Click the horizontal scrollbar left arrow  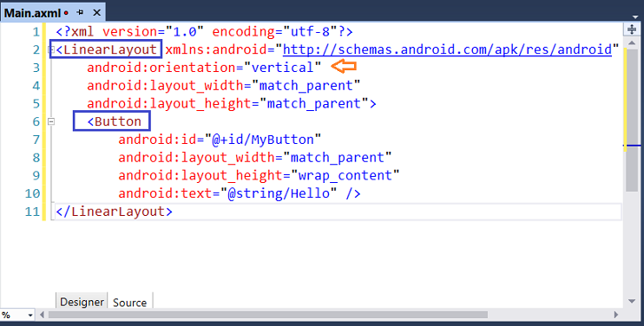(x=42, y=315)
